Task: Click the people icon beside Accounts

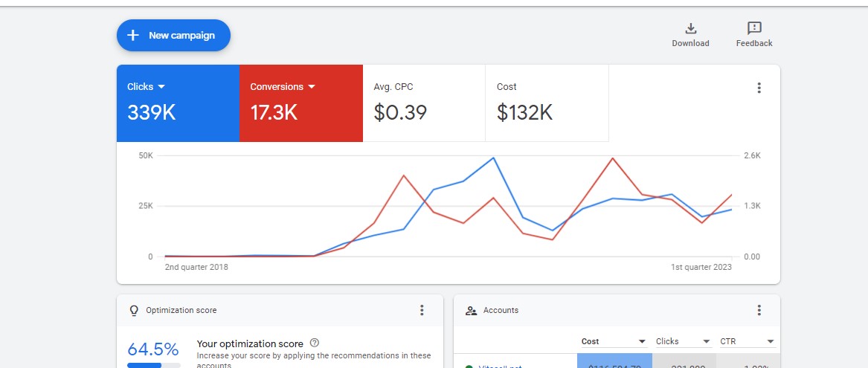Action: point(471,311)
